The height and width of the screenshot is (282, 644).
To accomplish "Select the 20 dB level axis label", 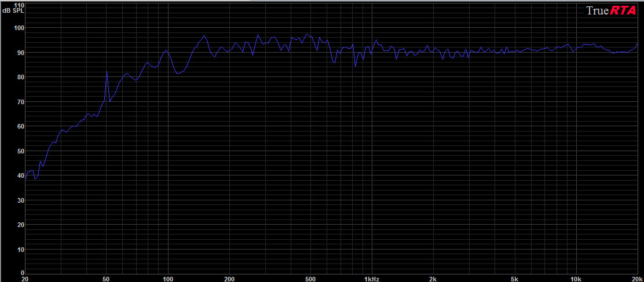I will pos(21,225).
